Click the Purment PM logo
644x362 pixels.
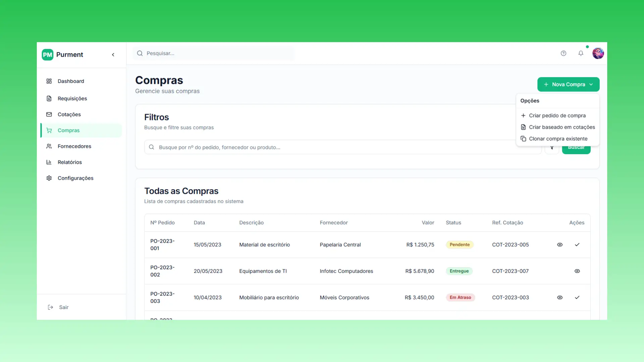(x=48, y=55)
